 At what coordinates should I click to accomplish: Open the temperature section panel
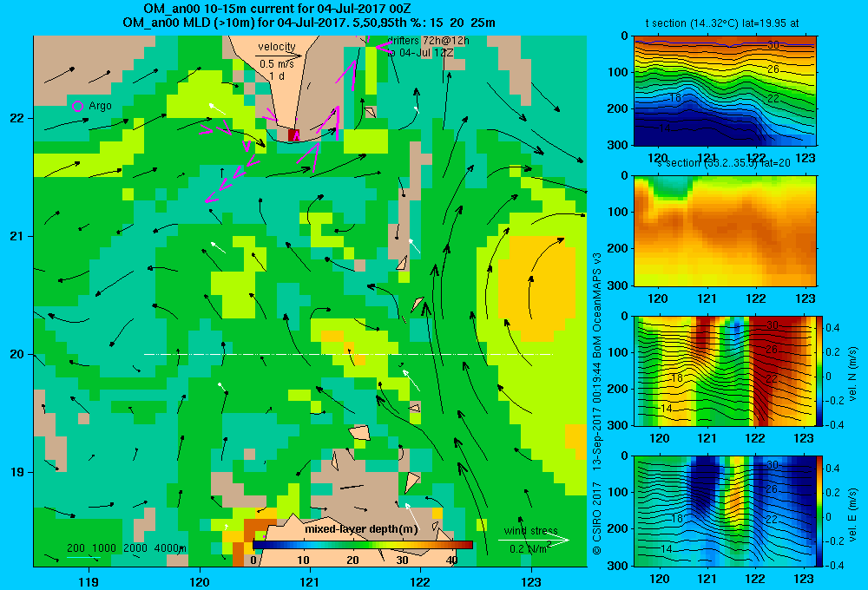pos(725,91)
